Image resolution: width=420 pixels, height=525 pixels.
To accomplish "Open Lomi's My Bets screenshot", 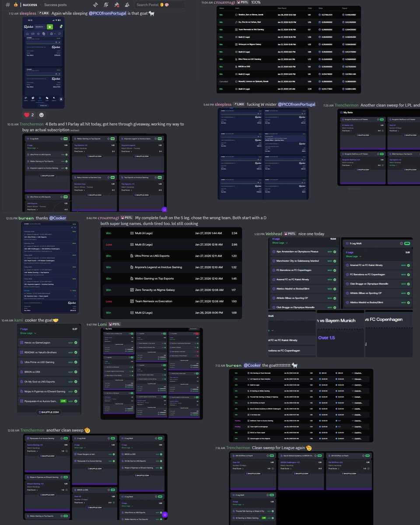I will [x=152, y=373].
